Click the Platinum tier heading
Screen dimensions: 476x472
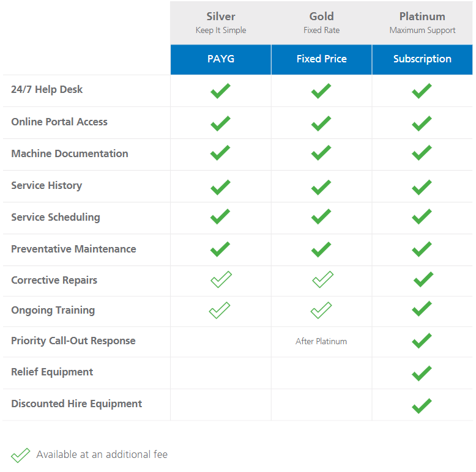[x=422, y=17]
